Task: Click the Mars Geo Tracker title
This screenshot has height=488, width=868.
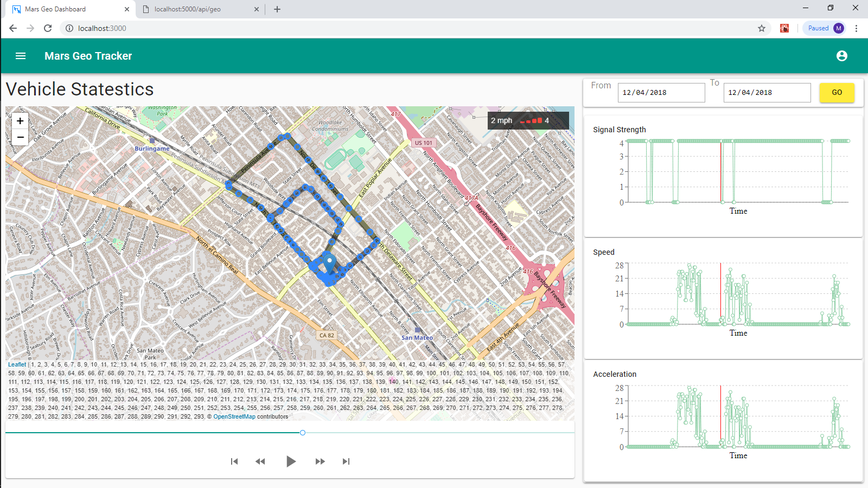Action: [x=88, y=56]
